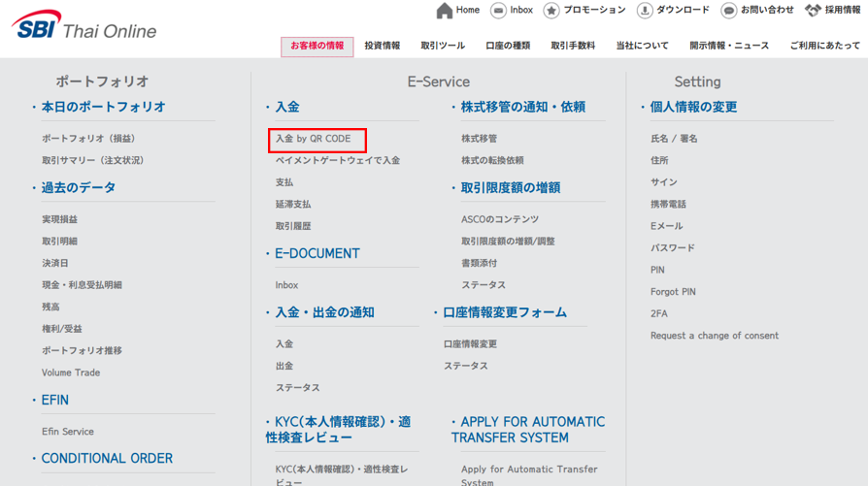868x486 pixels.
Task: Open the 口座の種類 menu
Action: (x=508, y=46)
